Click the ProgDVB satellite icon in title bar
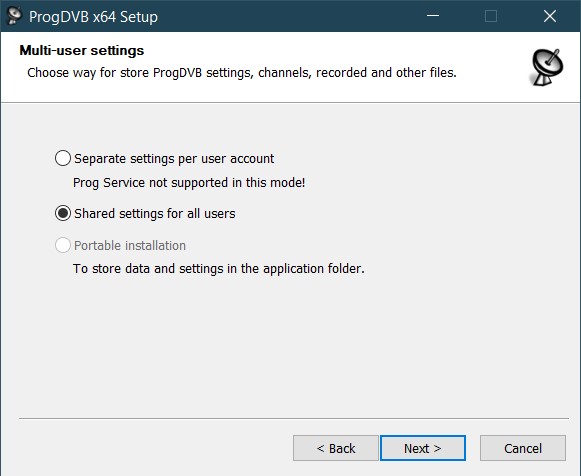The width and height of the screenshot is (581, 476). (14, 16)
